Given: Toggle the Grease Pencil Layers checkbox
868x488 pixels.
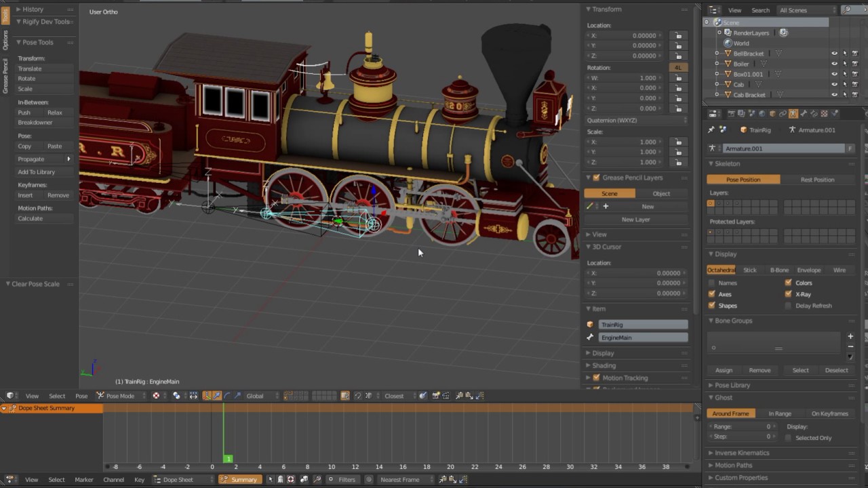Looking at the screenshot, I should coord(596,178).
